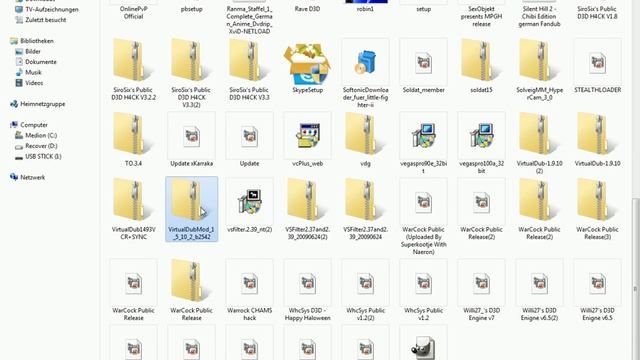Click the 'VirtualDub-1.9.10' label without (2)
The image size is (640, 360).
597,163
